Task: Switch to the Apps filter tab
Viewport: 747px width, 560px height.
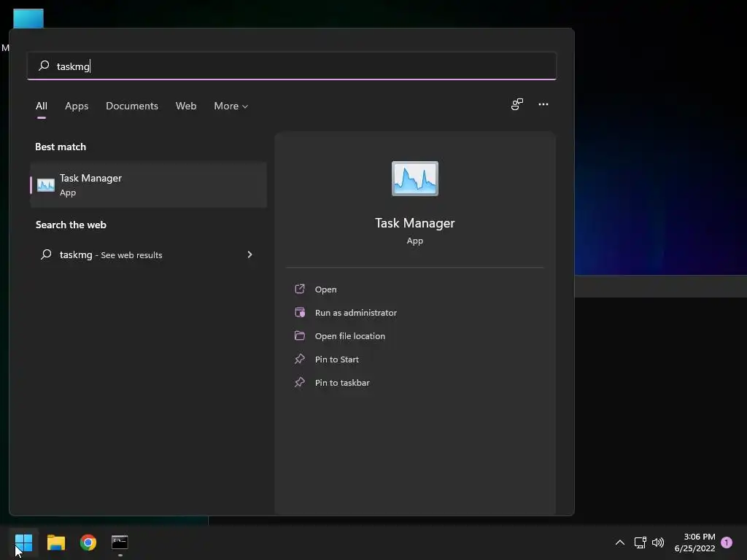Action: [77, 106]
